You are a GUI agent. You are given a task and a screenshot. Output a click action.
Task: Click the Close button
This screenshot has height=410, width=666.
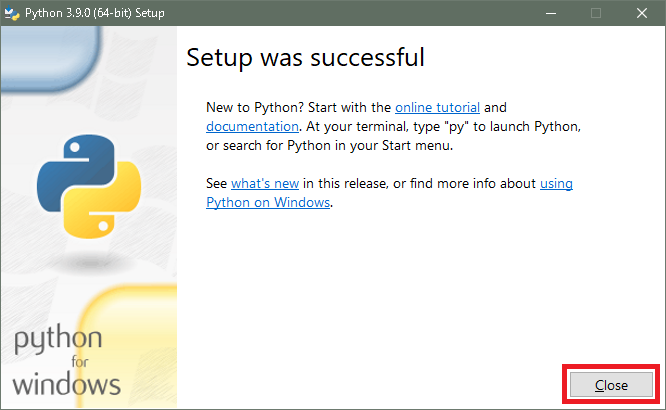[611, 385]
